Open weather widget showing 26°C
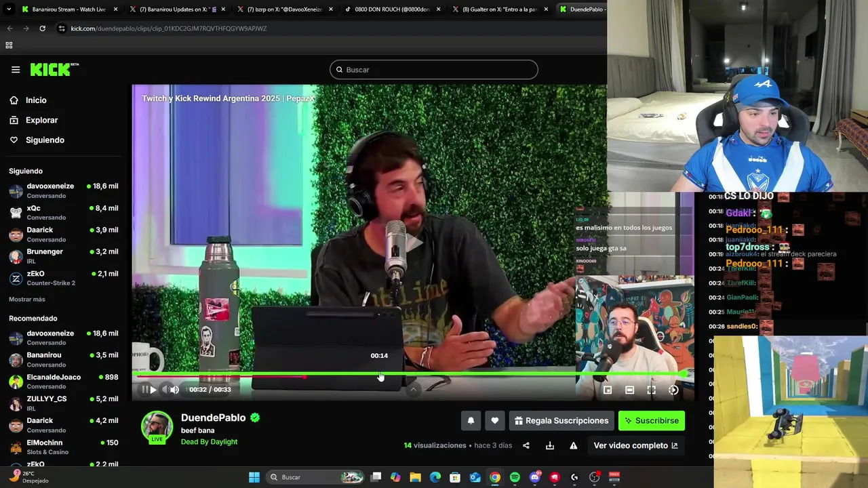 [28, 477]
